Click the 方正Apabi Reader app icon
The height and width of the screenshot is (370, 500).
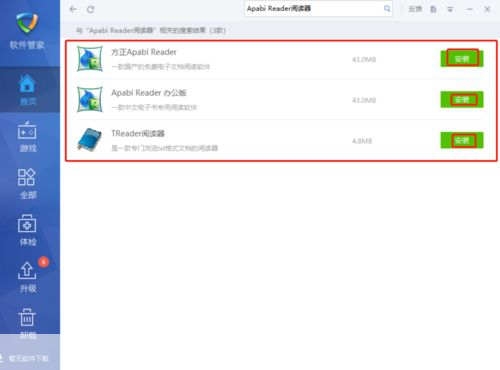[90, 59]
